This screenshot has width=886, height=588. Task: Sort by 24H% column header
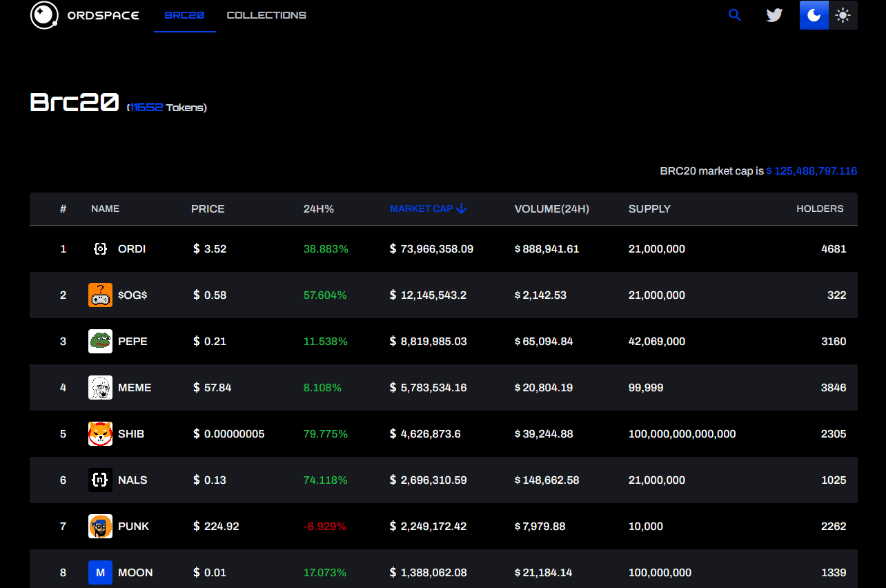coord(319,208)
